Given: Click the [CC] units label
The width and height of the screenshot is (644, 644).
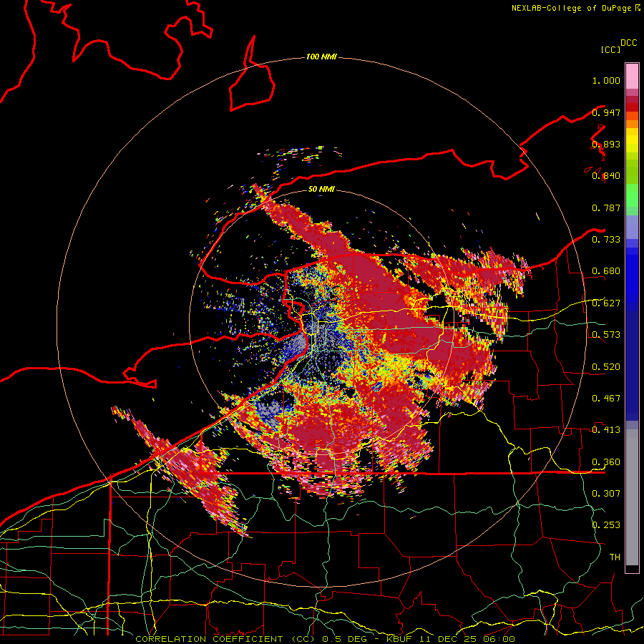Looking at the screenshot, I should pyautogui.click(x=611, y=49).
